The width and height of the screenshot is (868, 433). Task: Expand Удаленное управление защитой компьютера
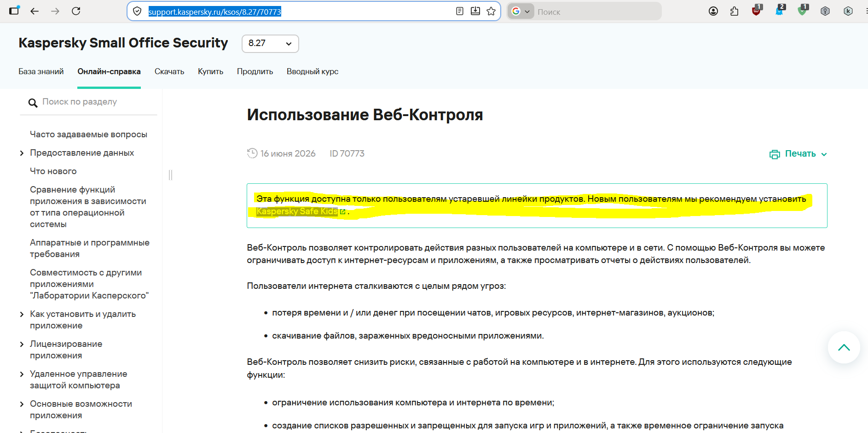tap(22, 374)
